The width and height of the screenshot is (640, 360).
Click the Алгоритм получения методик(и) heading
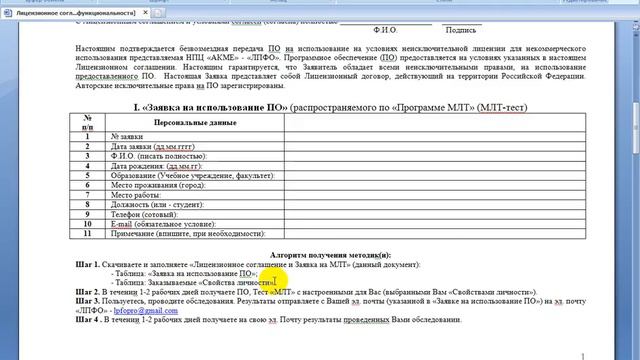tap(330, 255)
